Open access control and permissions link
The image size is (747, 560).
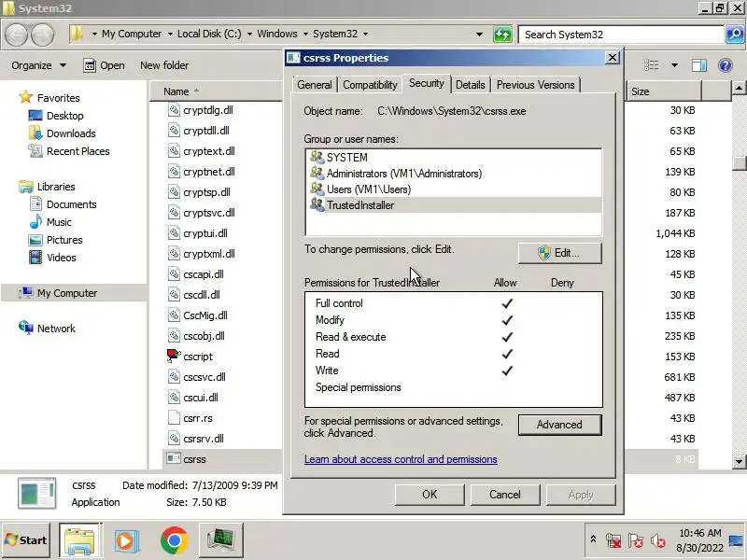[x=401, y=459]
